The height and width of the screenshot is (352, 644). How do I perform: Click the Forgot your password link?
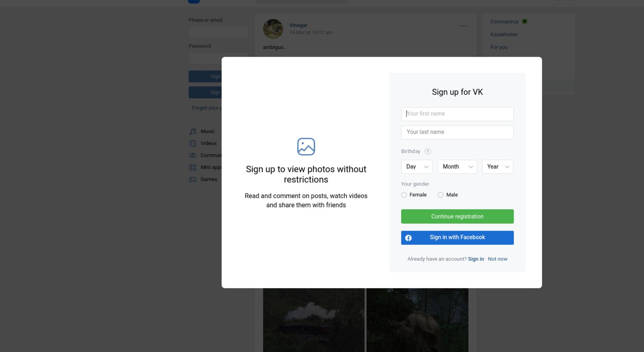[x=207, y=108]
